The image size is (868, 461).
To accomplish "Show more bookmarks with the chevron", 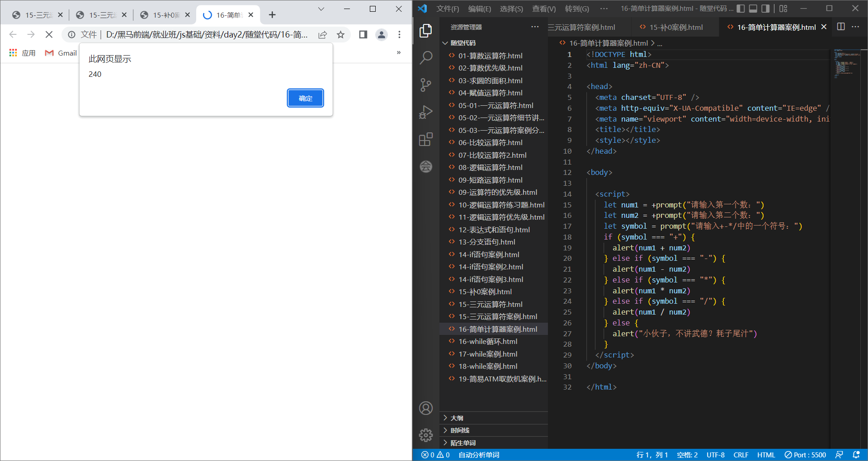I will (399, 52).
